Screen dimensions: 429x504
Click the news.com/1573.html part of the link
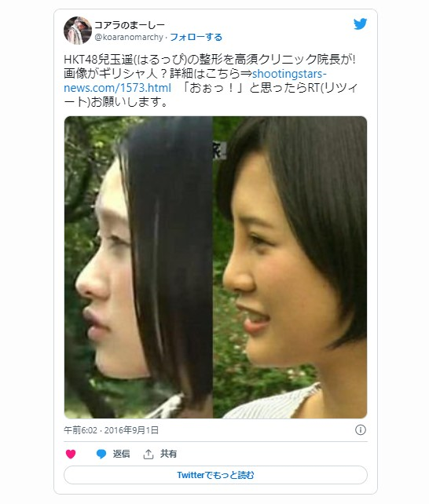(117, 88)
